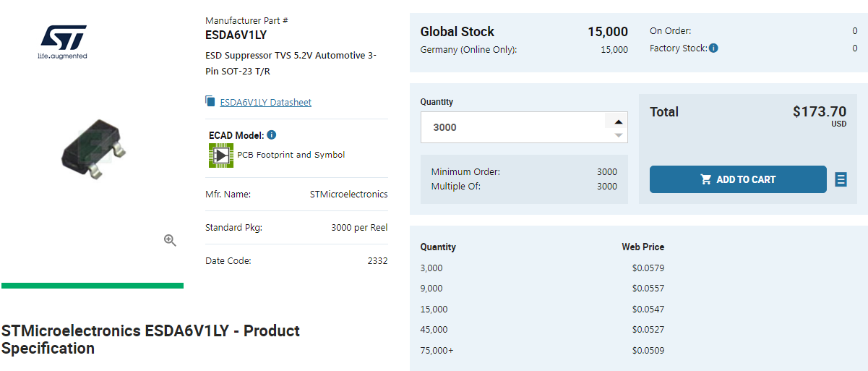868x371 pixels.
Task: Click the Germany (Online Only) stock label
Action: [x=468, y=50]
